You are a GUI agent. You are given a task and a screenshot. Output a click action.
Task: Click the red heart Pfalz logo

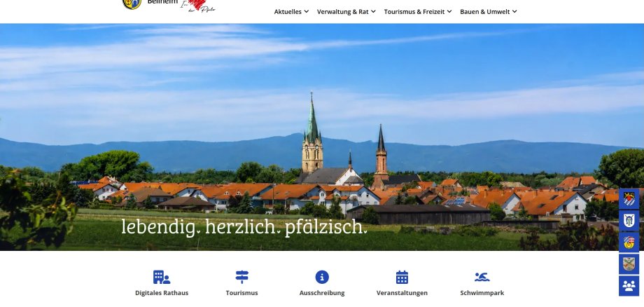(x=198, y=6)
